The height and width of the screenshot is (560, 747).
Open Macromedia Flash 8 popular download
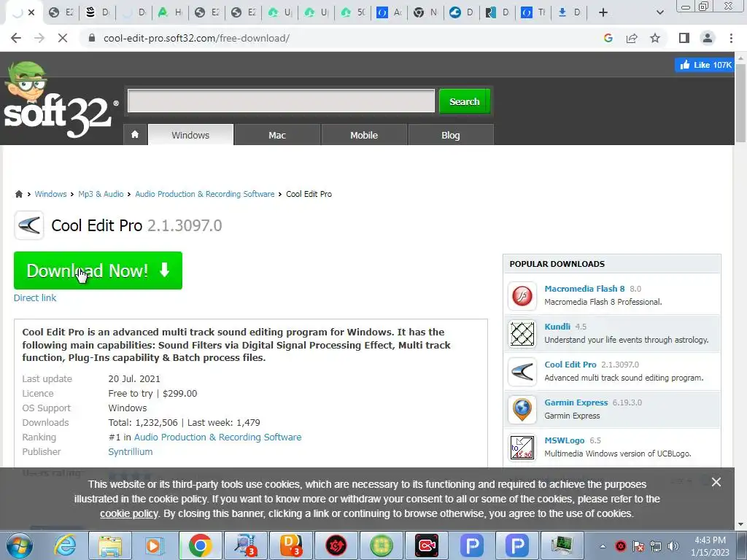[584, 289]
